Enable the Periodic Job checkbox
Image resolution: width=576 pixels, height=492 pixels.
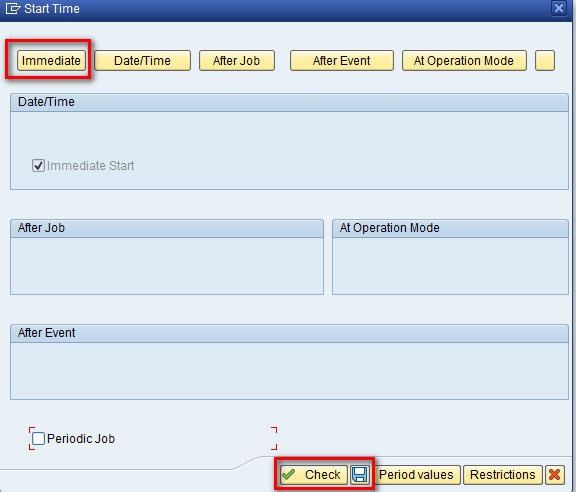coord(38,438)
